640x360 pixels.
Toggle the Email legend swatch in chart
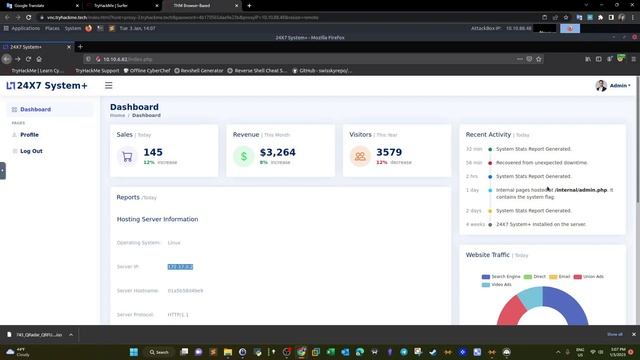[x=553, y=277]
